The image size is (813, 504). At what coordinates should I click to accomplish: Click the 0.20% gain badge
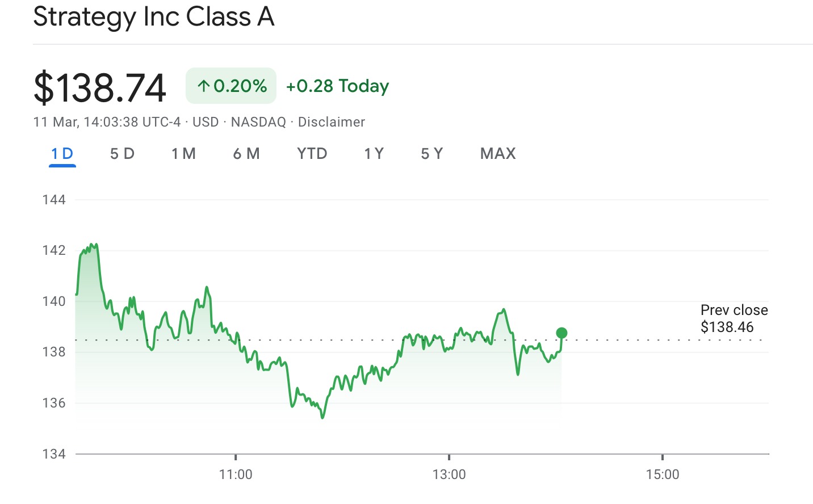tap(231, 86)
